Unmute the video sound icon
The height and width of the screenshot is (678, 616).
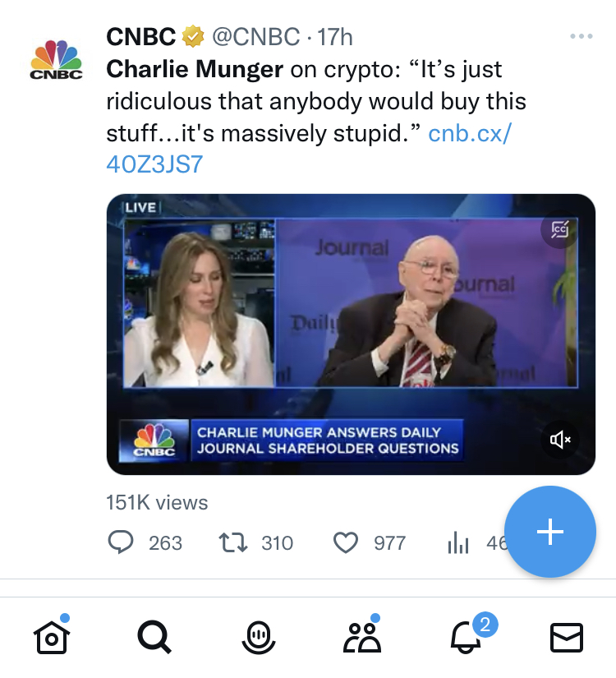560,440
